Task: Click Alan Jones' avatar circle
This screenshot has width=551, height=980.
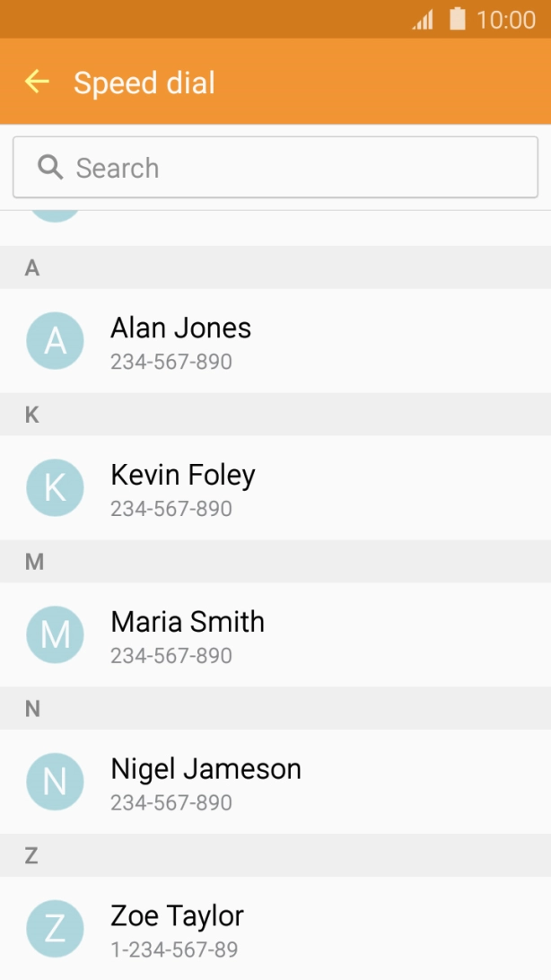Action: [x=56, y=341]
